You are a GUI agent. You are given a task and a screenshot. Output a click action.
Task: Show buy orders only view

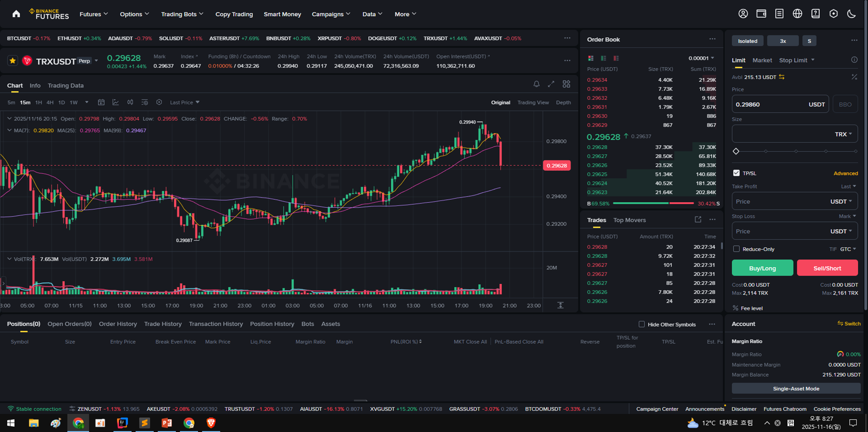click(603, 58)
